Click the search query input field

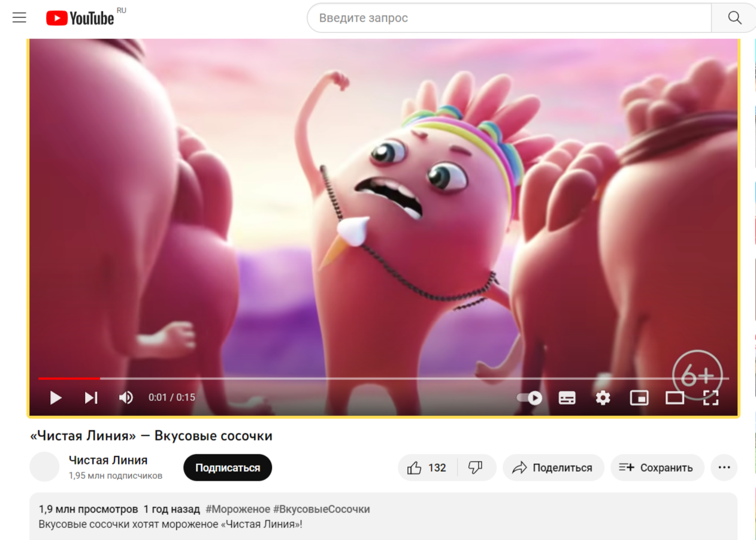point(509,18)
